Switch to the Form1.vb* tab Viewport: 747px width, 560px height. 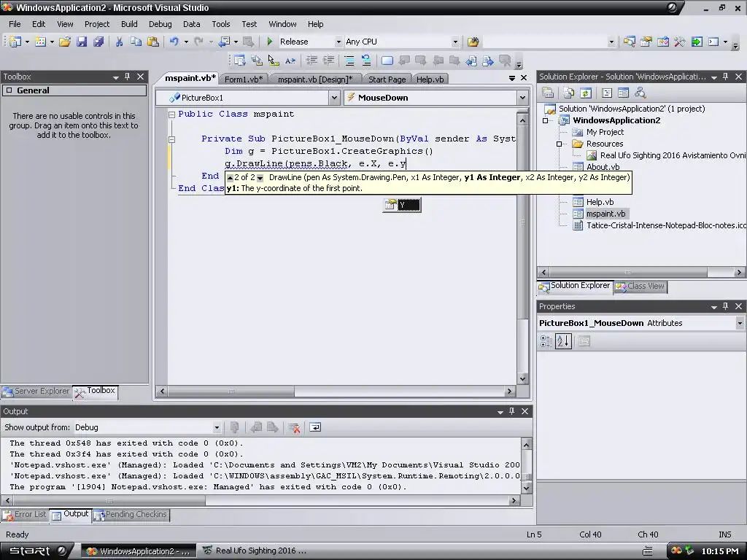point(244,79)
